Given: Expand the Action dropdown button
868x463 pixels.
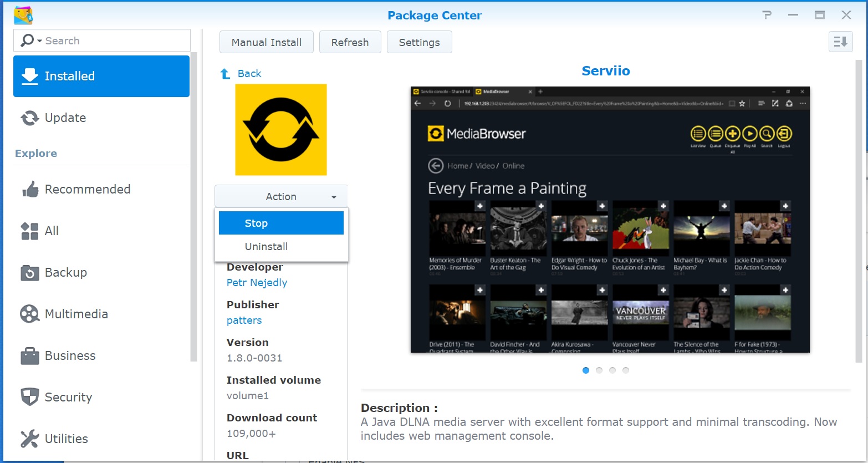Looking at the screenshot, I should [281, 197].
